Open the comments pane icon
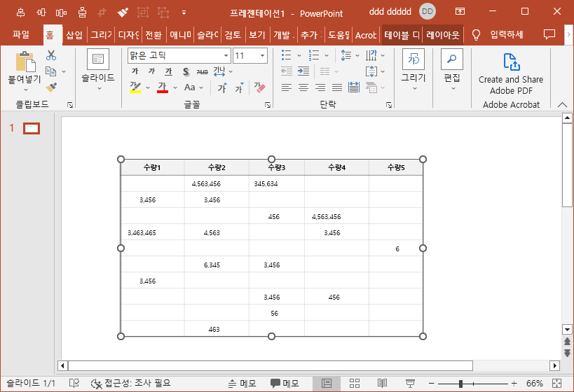Viewport: 574px width, 392px height. click(549, 35)
